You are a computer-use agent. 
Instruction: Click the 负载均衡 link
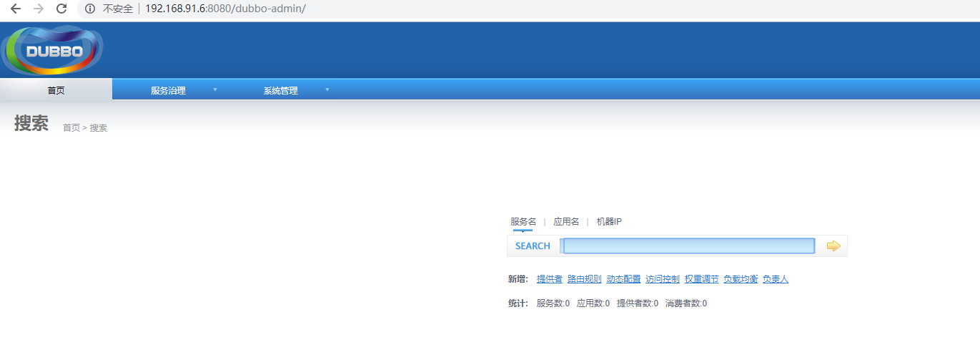tap(741, 279)
